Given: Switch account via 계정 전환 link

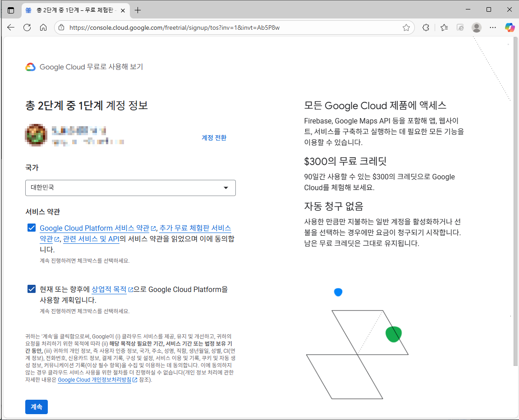Looking at the screenshot, I should tap(214, 137).
